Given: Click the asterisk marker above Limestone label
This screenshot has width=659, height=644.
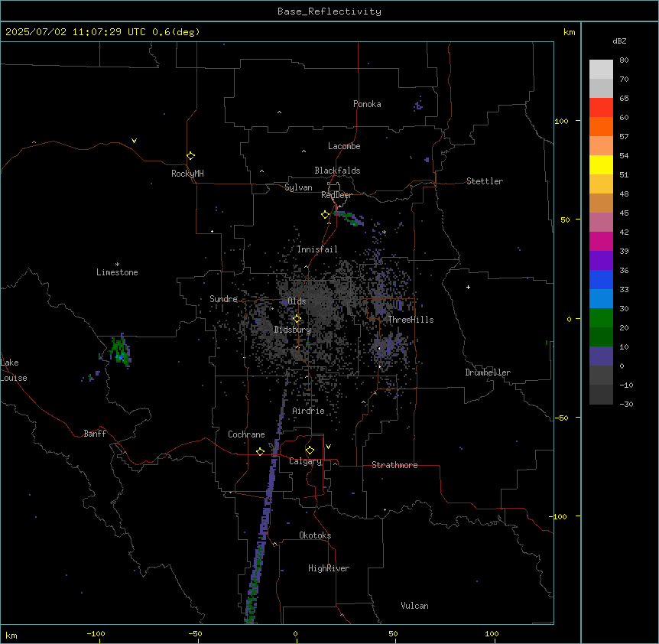Looking at the screenshot, I should pos(117,265).
